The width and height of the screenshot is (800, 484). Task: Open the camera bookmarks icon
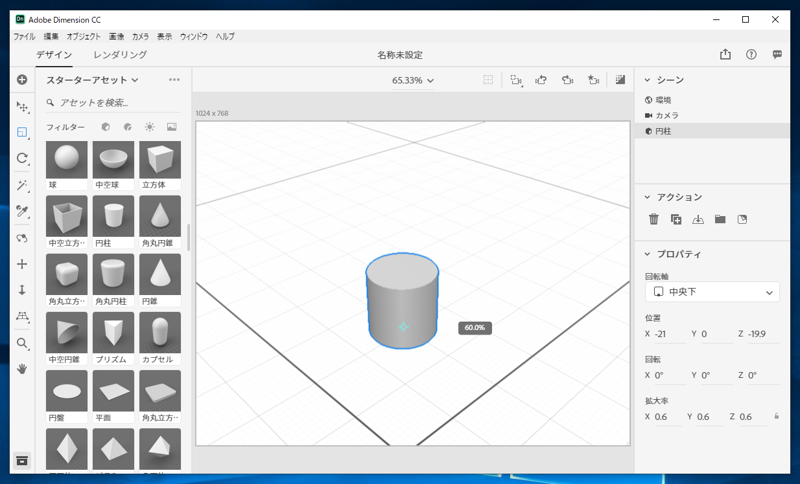click(593, 80)
